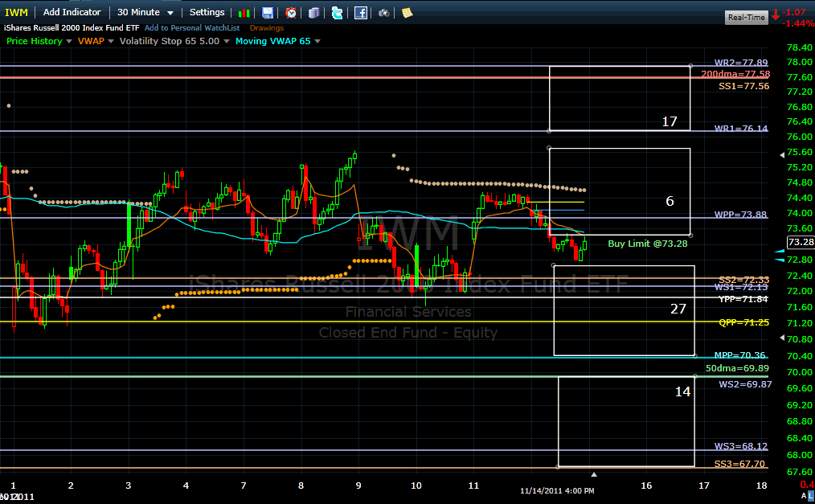Screen dimensions: 815x504
Task: Click the stacked database cylinders icon
Action: (x=314, y=13)
